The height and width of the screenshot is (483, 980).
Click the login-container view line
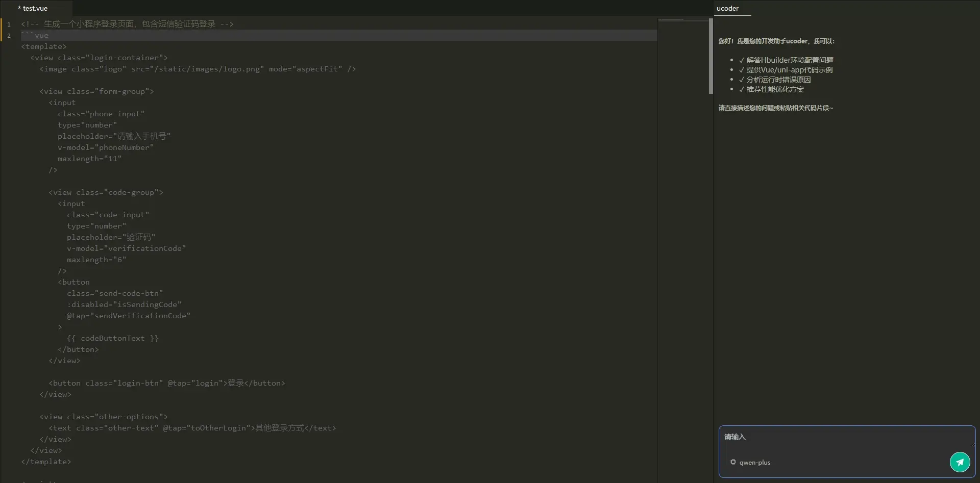point(99,58)
